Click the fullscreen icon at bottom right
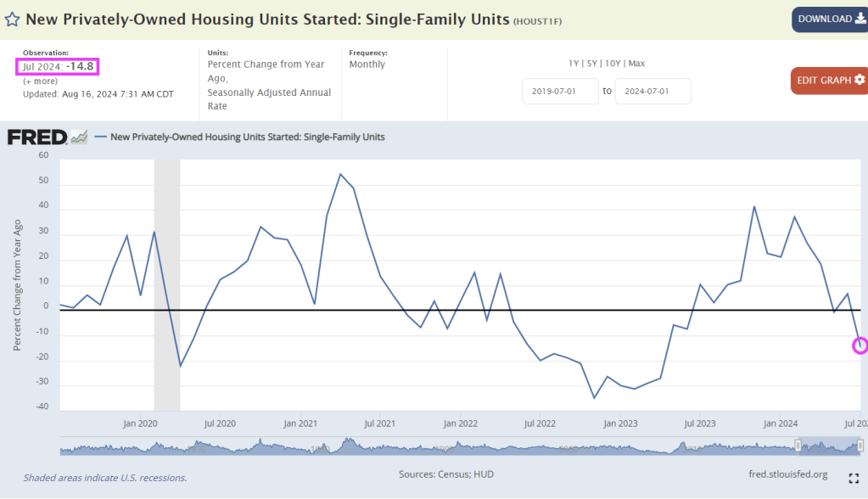The image size is (868, 499). pyautogui.click(x=854, y=478)
